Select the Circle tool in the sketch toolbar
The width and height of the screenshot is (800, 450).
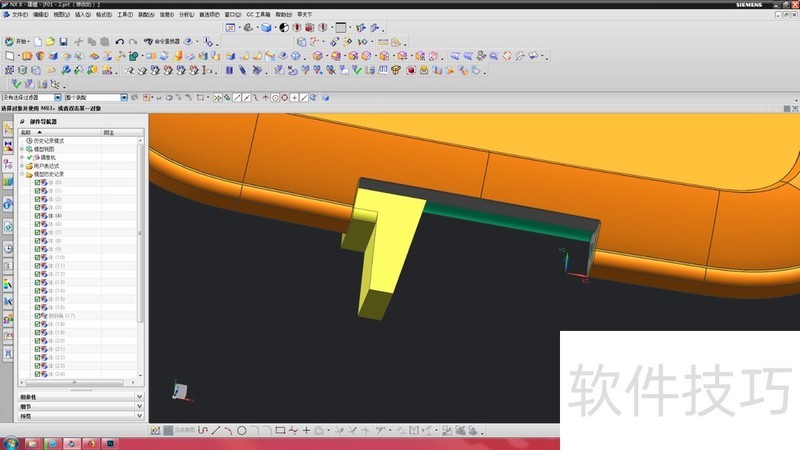click(x=241, y=430)
